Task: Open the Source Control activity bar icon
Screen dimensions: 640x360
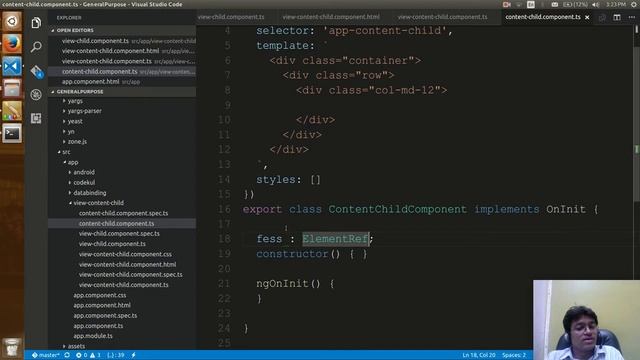Action: click(36, 71)
